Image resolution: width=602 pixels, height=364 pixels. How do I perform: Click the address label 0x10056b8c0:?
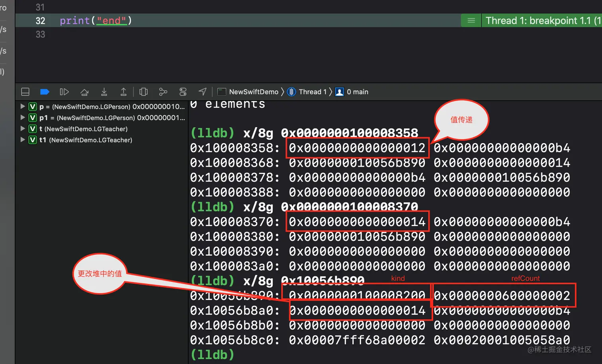235,340
